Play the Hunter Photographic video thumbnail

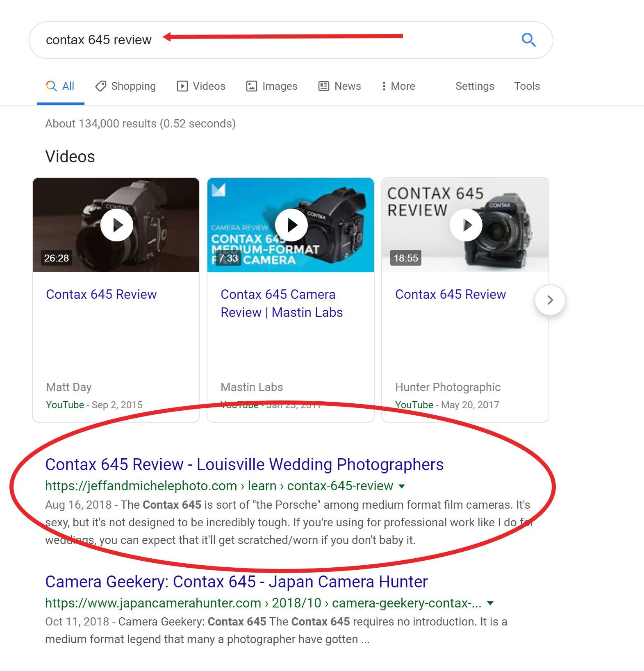[x=466, y=225]
